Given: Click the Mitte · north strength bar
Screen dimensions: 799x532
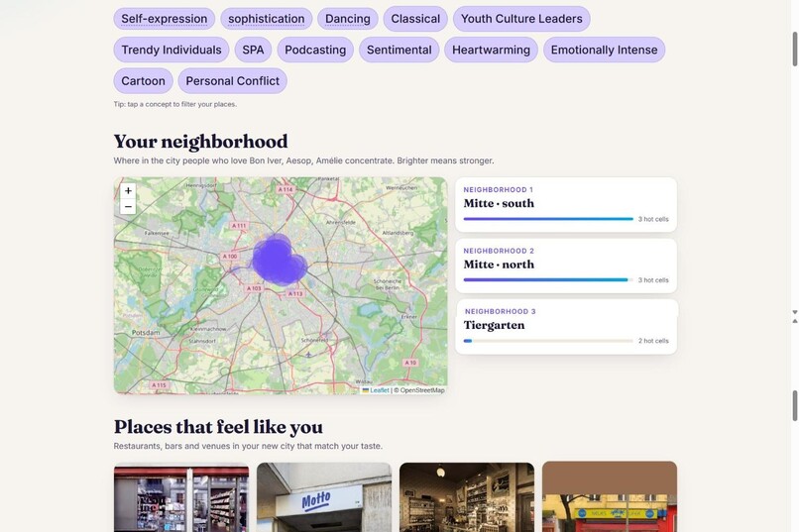Looking at the screenshot, I should pos(548,280).
